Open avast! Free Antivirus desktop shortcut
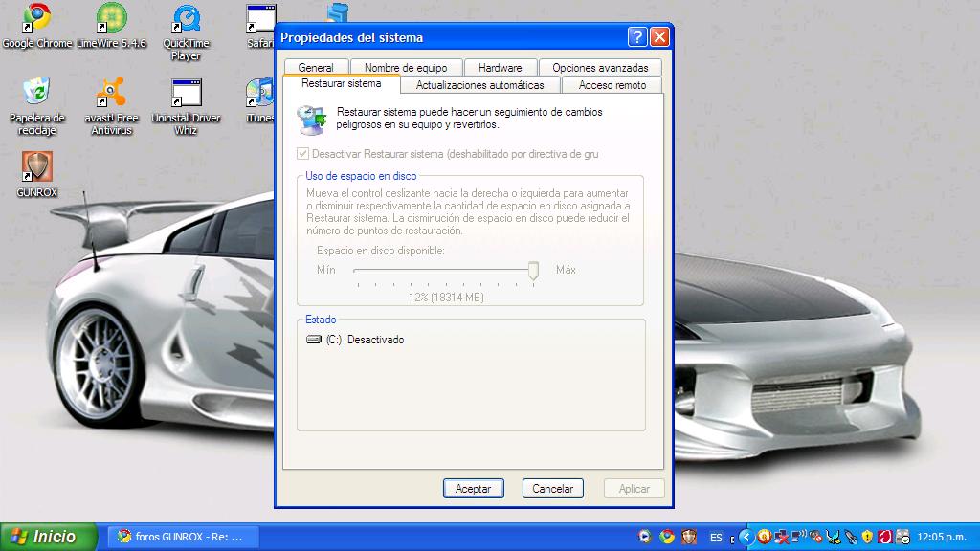 pos(112,94)
